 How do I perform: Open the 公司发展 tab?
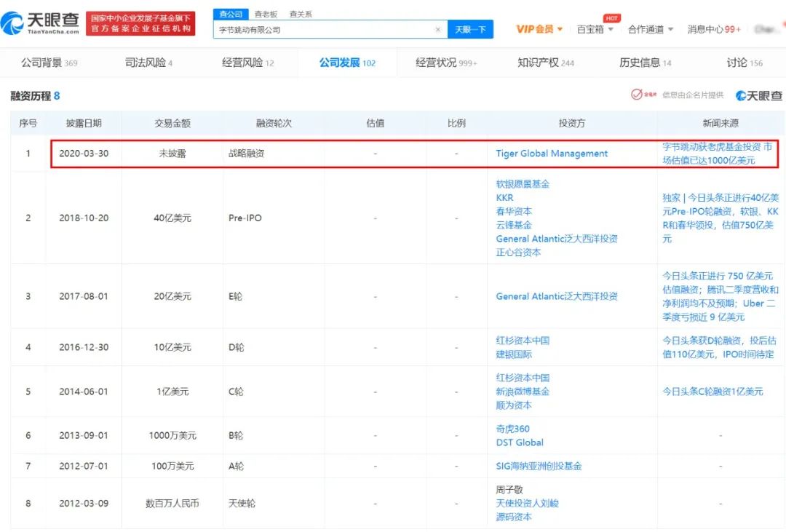click(347, 63)
